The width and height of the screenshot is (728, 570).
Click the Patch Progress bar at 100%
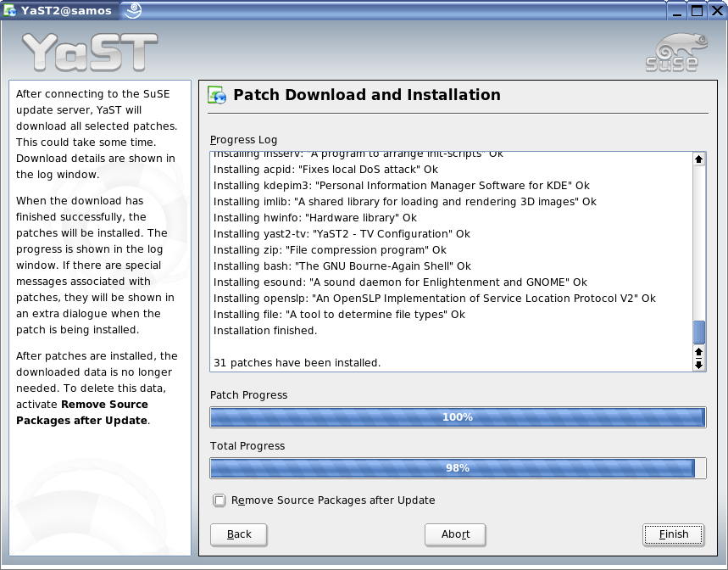tap(458, 417)
